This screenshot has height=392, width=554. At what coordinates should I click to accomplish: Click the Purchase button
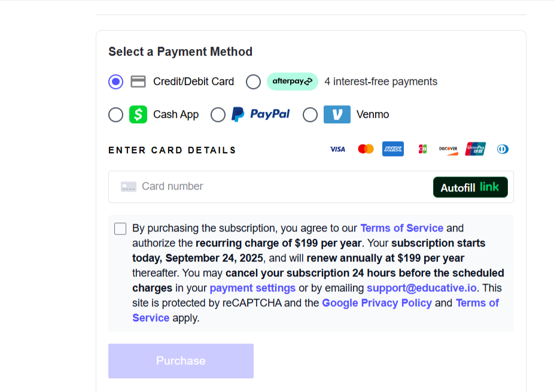(x=181, y=361)
